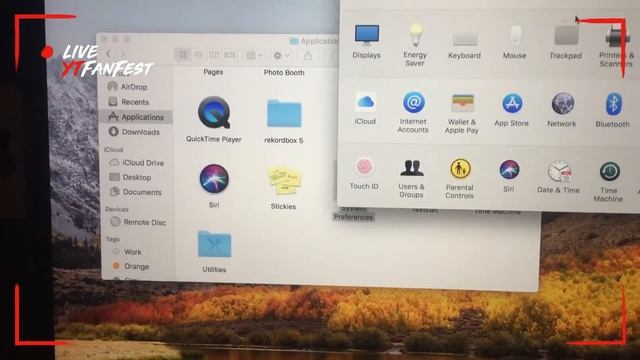
Task: Select Downloads in Finder sidebar
Action: click(x=134, y=132)
